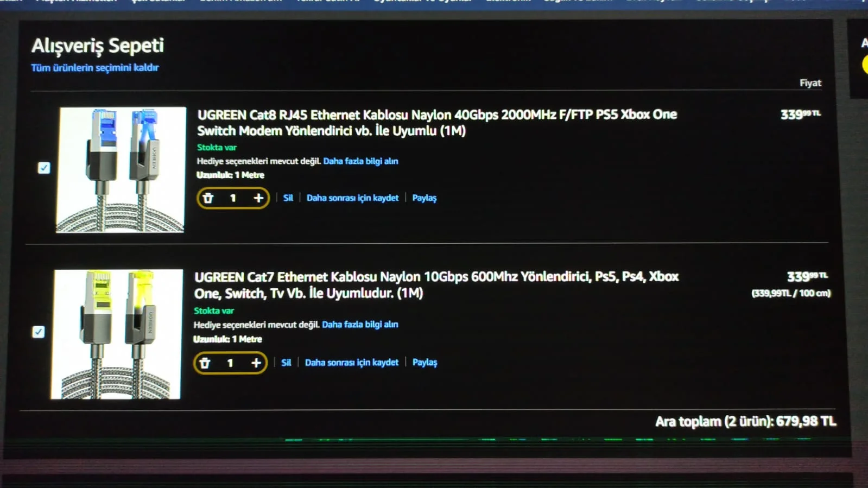Screen dimensions: 868x488
Task: Click 'Paylaş' for the Cat8 cable
Action: pyautogui.click(x=425, y=198)
